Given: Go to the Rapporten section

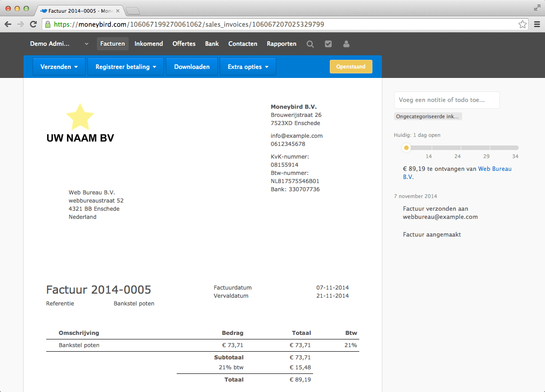Looking at the screenshot, I should coord(281,44).
